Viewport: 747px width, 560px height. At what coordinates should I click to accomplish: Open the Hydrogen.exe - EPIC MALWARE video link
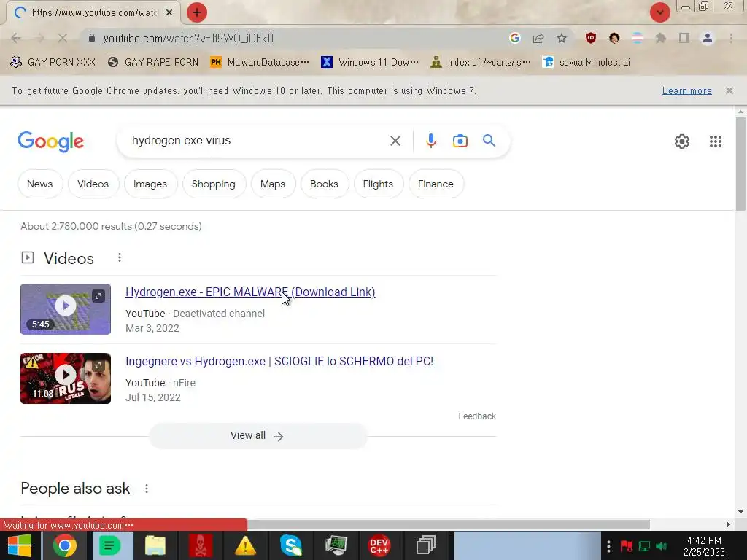(x=250, y=292)
